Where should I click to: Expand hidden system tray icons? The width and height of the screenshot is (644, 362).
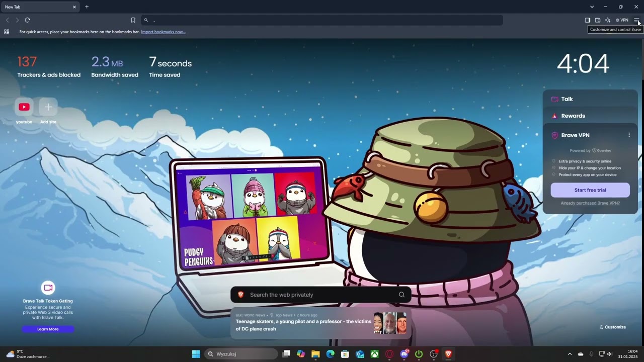coord(570,354)
